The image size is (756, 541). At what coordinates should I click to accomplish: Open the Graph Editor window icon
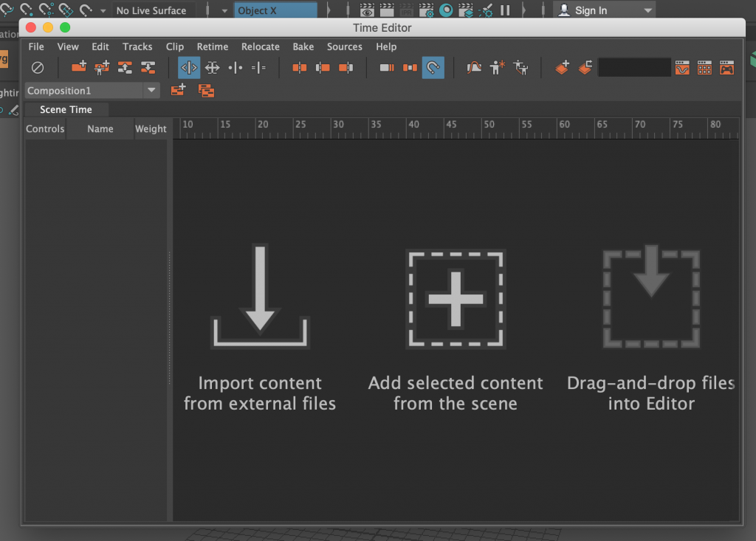(682, 67)
